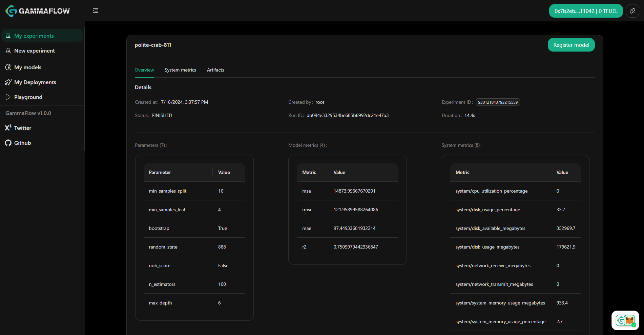Screen dimensions: 644x335
Task: Click the play icon beside Playground
Action: pyautogui.click(x=8, y=97)
